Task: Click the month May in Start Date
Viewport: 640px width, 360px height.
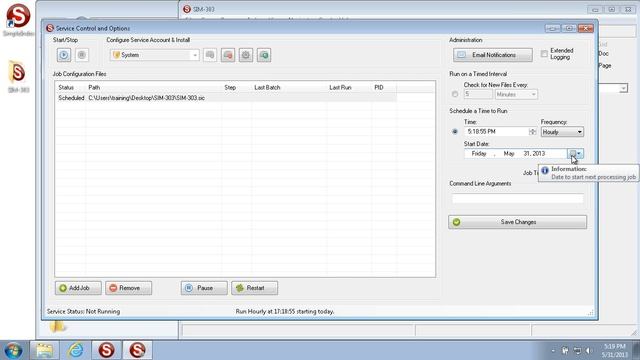Action: (x=509, y=153)
